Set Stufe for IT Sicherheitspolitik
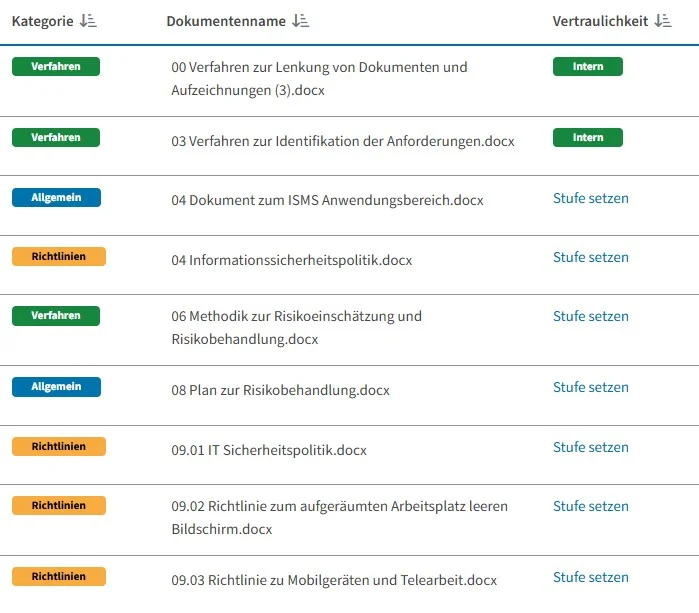This screenshot has height=613, width=699. pos(590,447)
